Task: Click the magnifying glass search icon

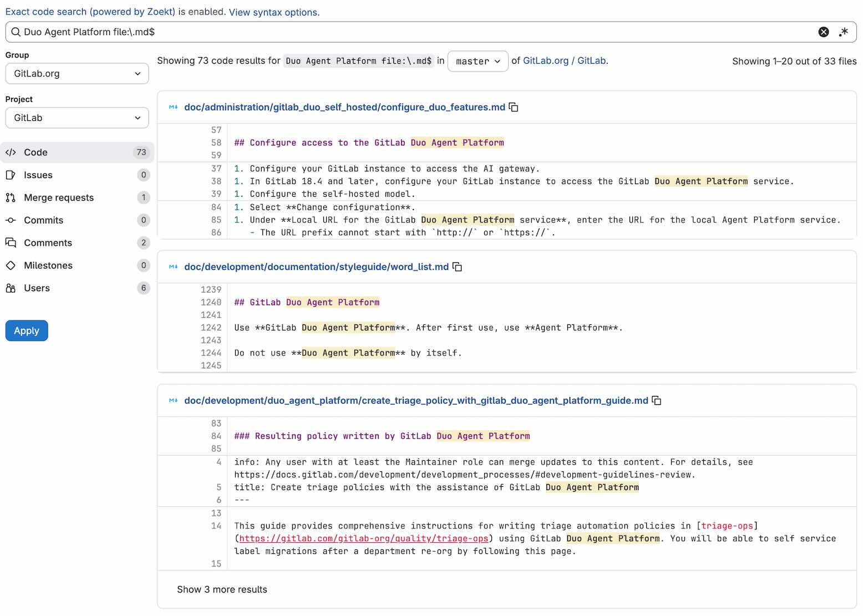Action: (x=16, y=32)
